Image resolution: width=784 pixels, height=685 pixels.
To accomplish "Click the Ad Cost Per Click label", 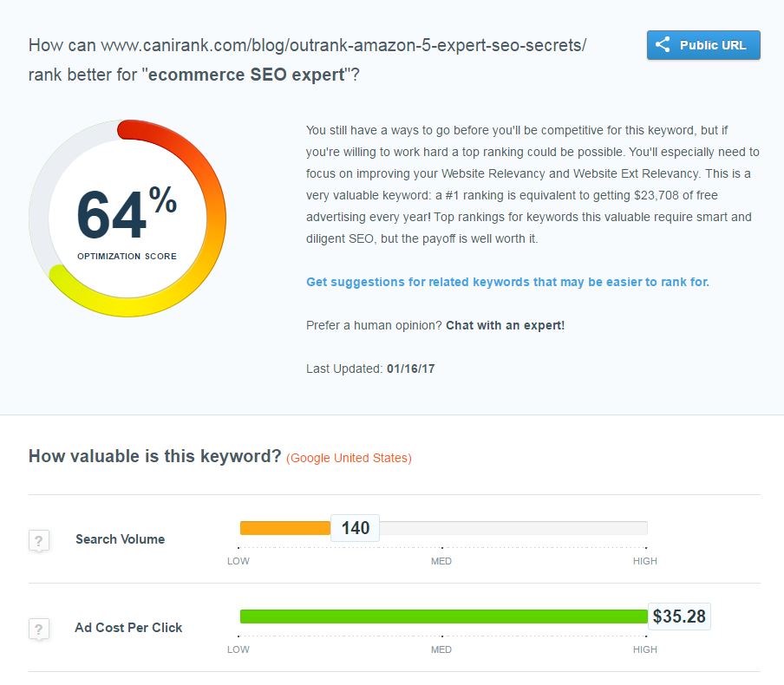I will tap(128, 628).
